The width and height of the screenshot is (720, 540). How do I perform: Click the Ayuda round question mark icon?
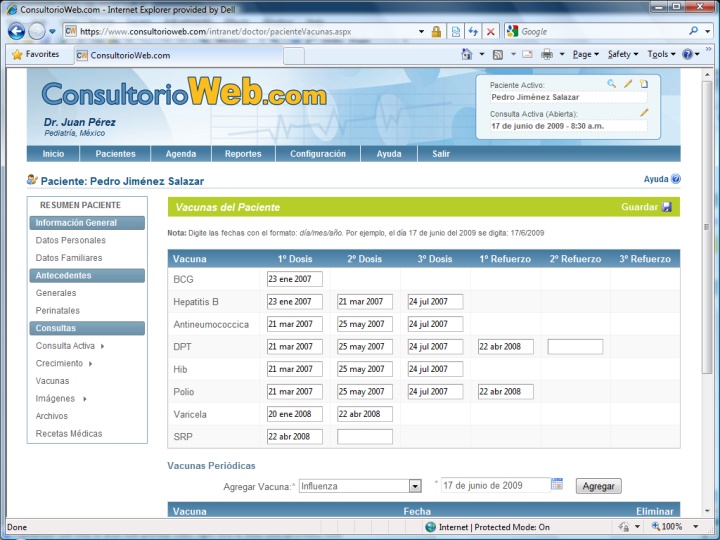(675, 179)
